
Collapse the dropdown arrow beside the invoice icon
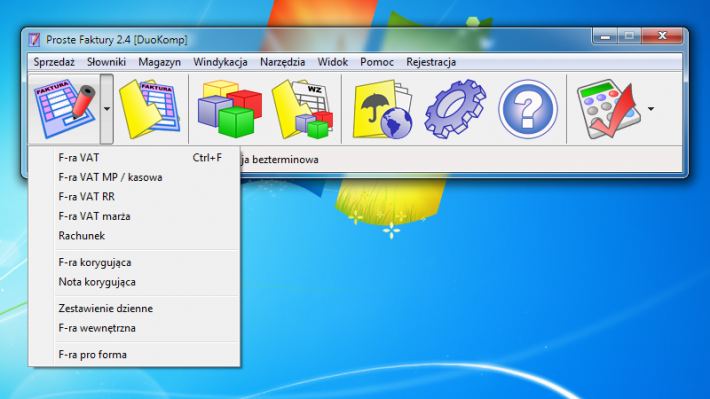[x=107, y=109]
